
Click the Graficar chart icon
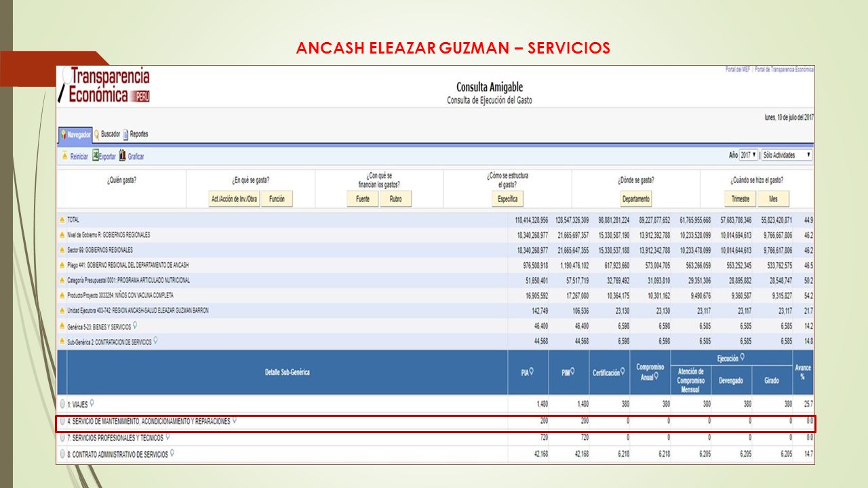122,155
